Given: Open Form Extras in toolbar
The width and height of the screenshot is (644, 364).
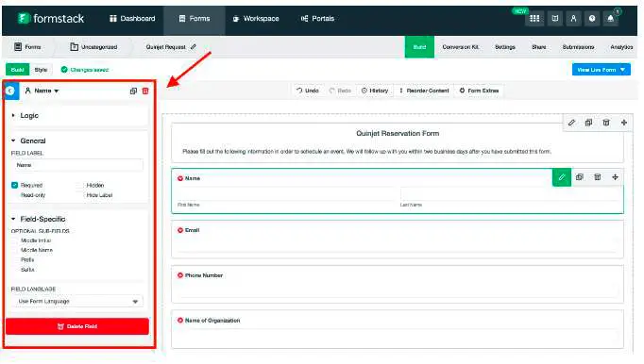Looking at the screenshot, I should (x=479, y=91).
